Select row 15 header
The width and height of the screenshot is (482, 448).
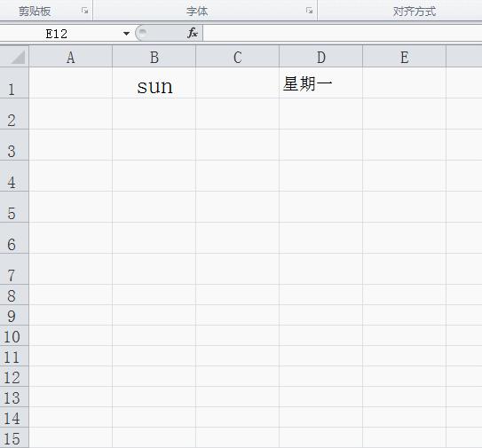(14, 438)
